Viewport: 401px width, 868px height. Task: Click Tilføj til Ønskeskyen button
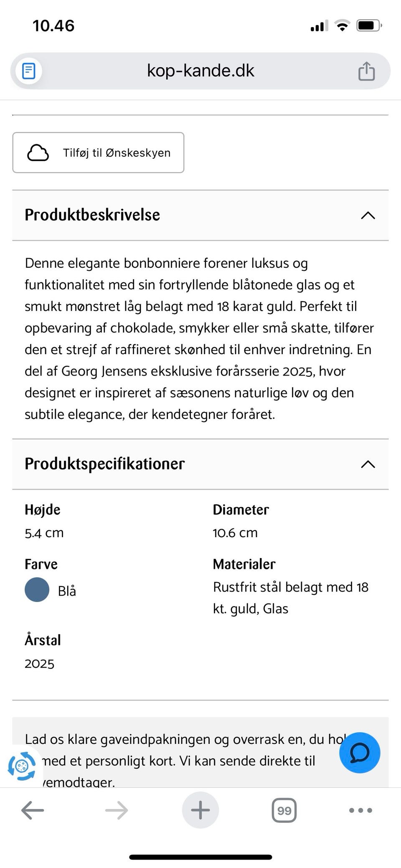[117, 153]
